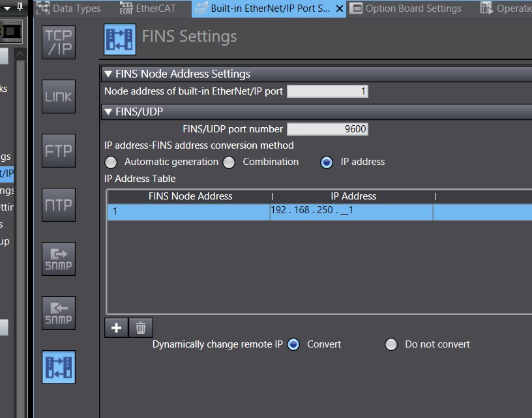Click the FINS Node Address column header
This screenshot has width=532, height=418.
pos(190,196)
